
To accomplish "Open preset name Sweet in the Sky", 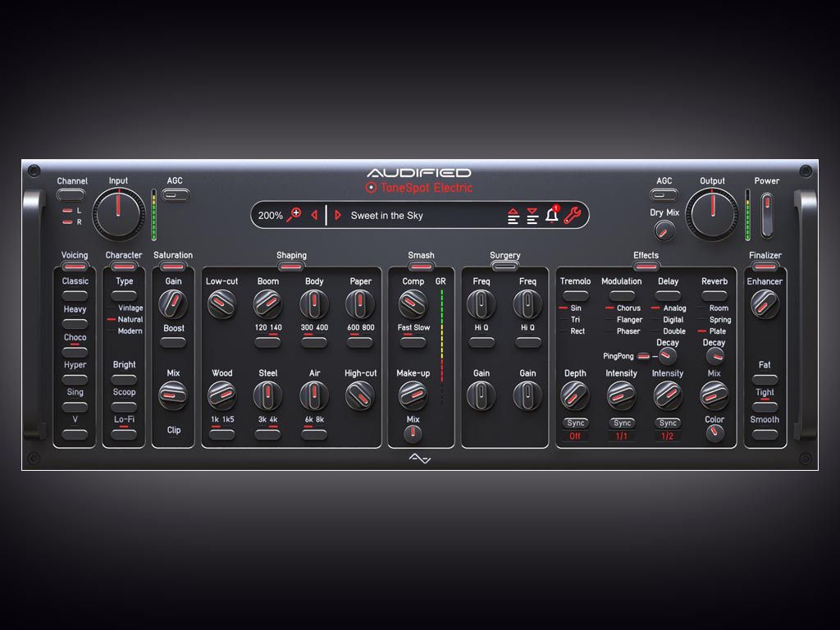I will pos(387,216).
